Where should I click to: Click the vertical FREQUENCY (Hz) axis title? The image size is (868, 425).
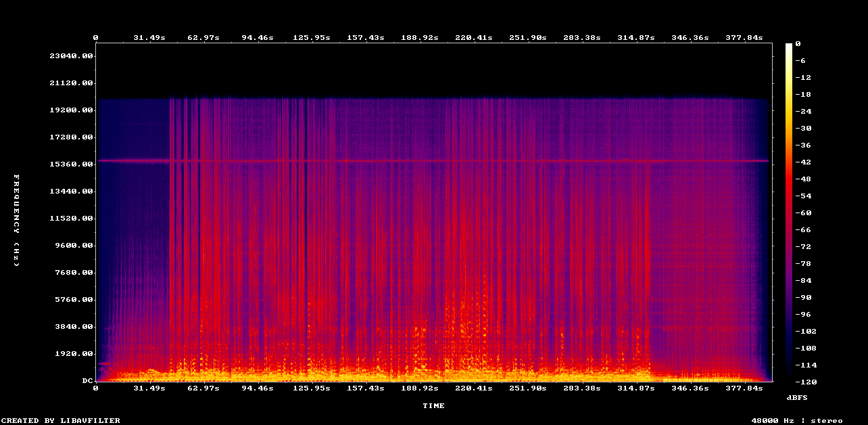17,220
